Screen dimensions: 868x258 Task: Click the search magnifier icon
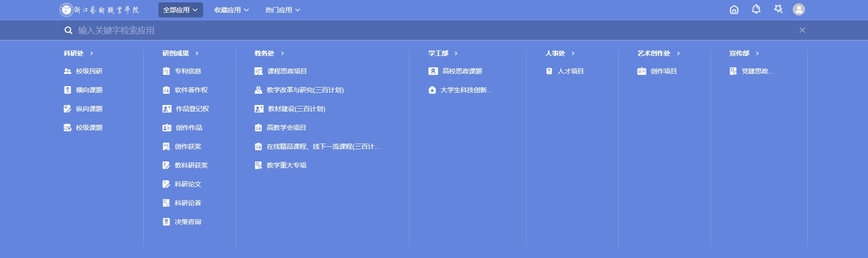(68, 30)
